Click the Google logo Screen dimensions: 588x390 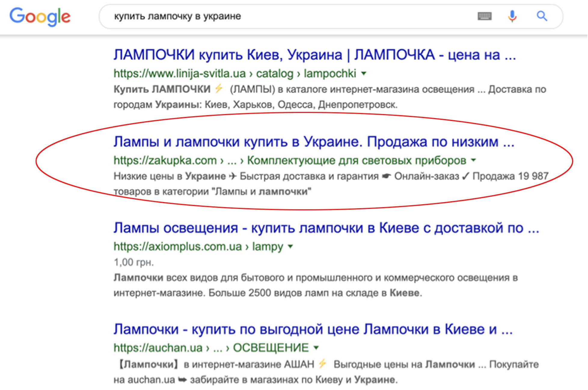pos(40,17)
